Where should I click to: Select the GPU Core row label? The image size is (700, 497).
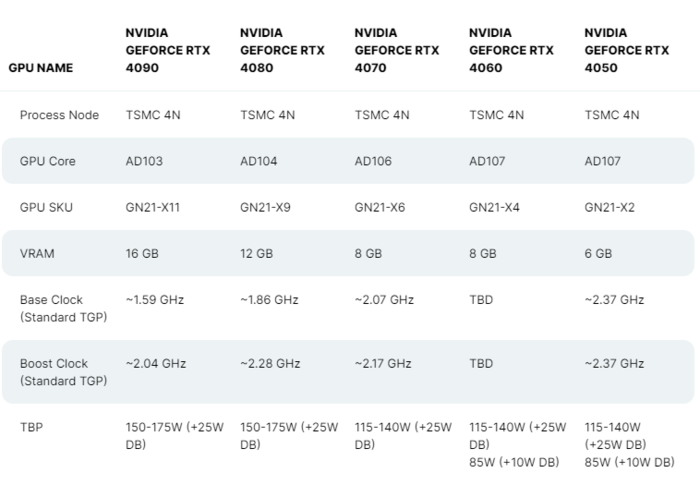click(x=48, y=161)
